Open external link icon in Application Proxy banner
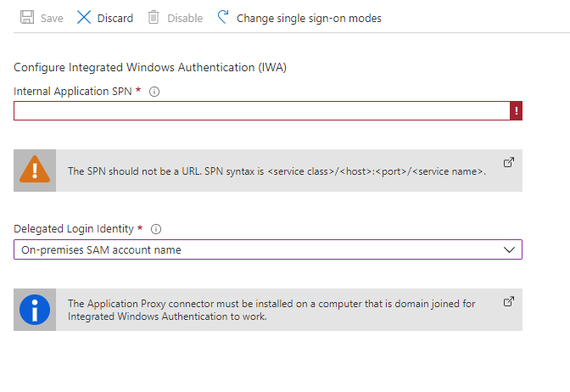This screenshot has height=392, width=570. point(509,301)
